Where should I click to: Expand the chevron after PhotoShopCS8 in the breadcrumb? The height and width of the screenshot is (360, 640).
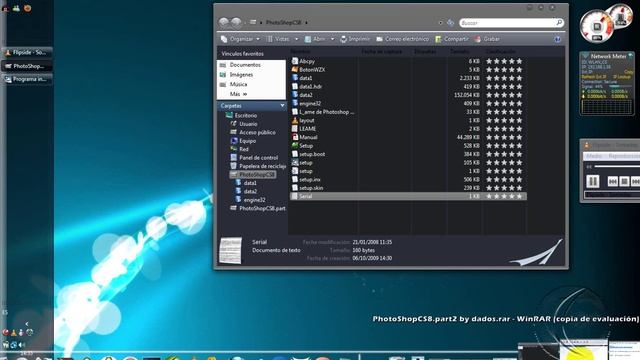(306, 23)
